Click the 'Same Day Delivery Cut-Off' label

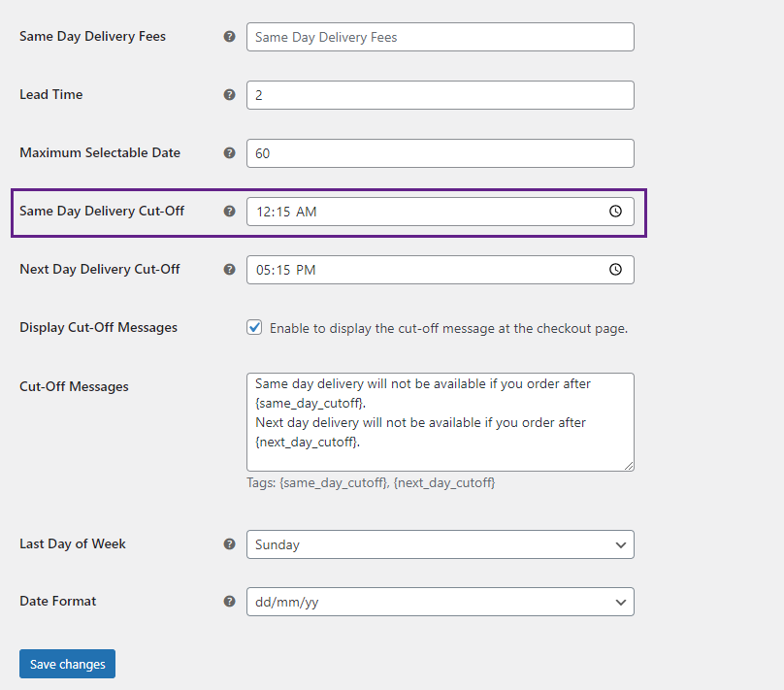[102, 211]
